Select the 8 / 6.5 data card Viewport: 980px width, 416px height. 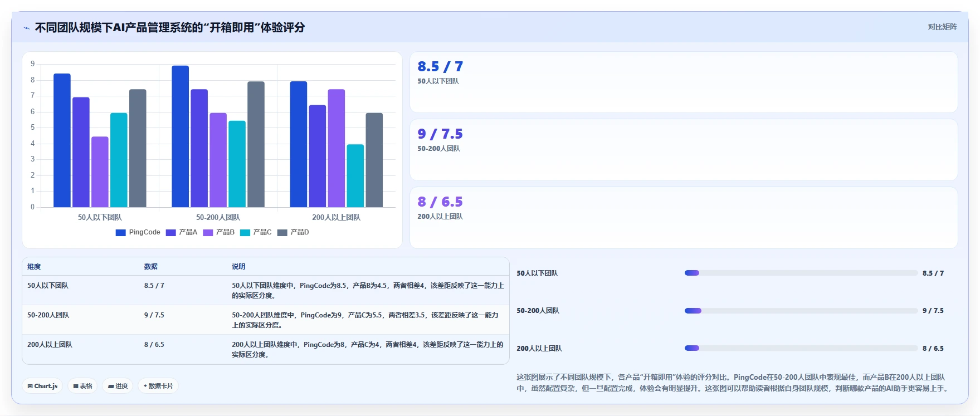tap(684, 218)
